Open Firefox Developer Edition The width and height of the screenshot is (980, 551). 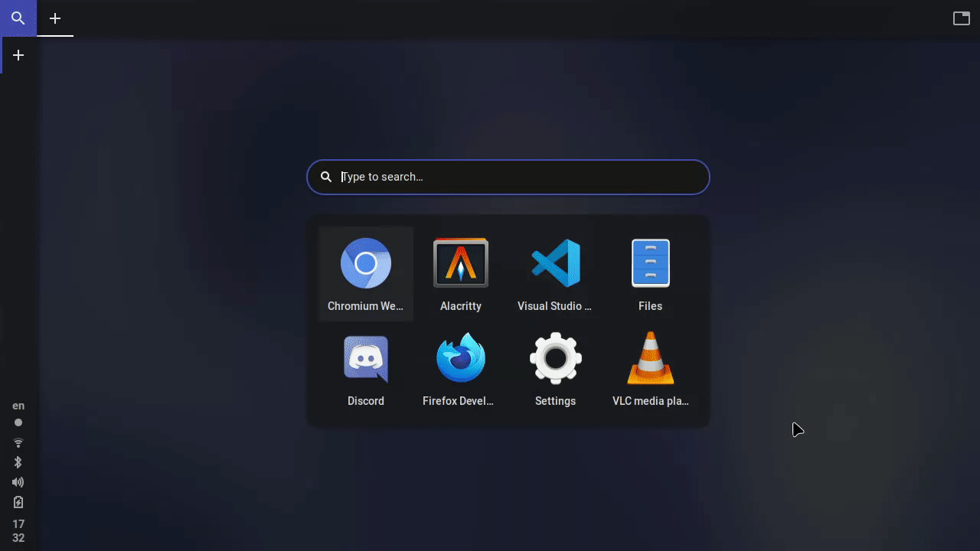tap(461, 369)
